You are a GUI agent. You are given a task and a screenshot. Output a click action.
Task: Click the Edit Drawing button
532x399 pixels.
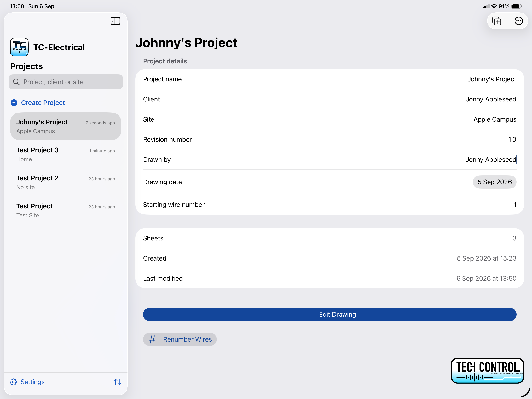click(329, 314)
